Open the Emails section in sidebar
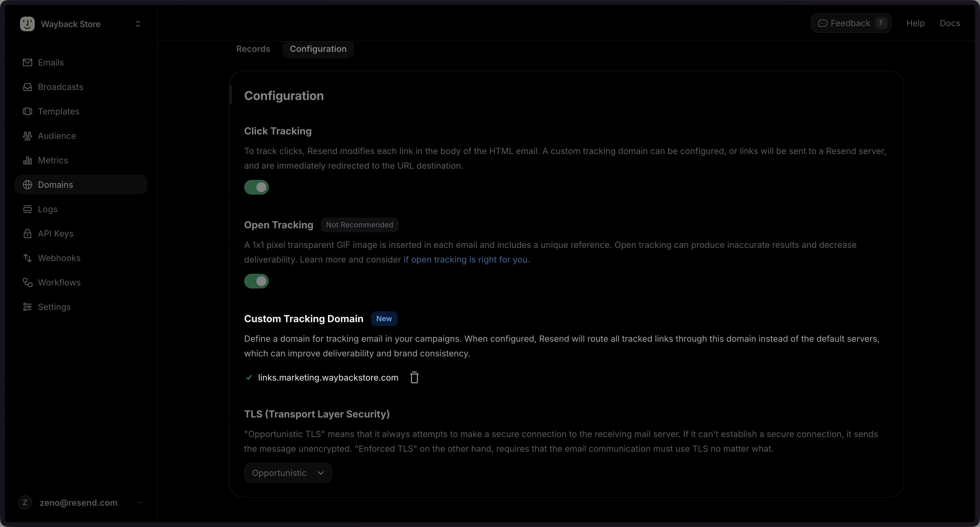 tap(51, 62)
